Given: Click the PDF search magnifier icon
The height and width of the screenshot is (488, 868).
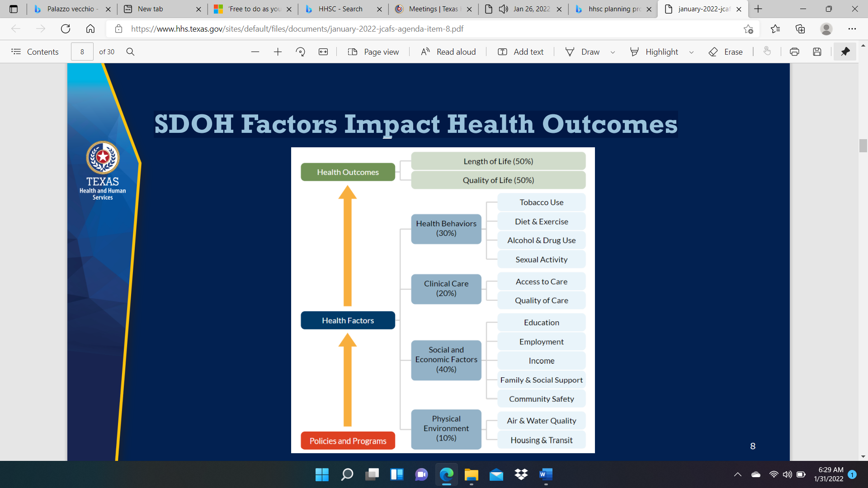Looking at the screenshot, I should [x=130, y=52].
